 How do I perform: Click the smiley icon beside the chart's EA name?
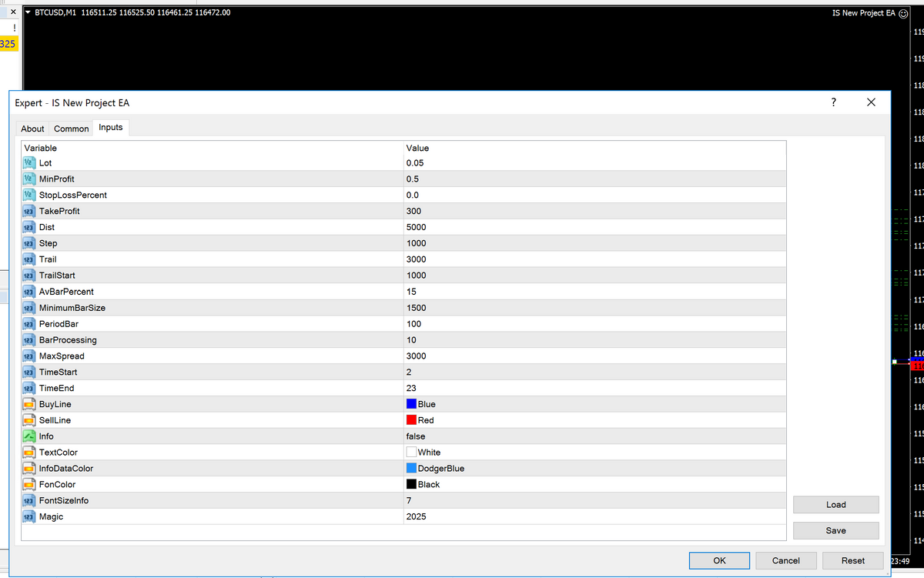(x=904, y=13)
